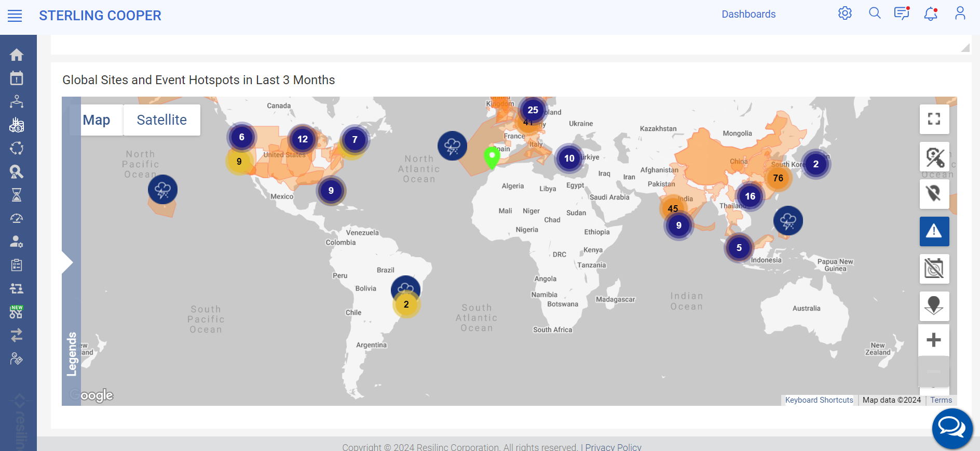
Task: Click the storm icon in North Pacific
Action: click(162, 190)
